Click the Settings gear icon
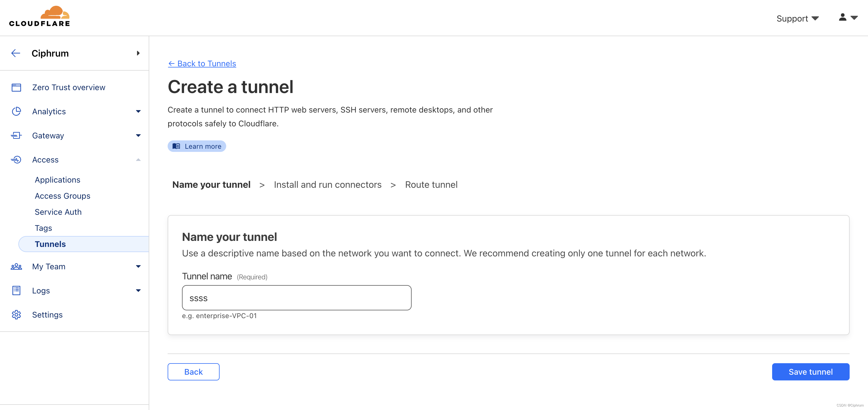Screen dimensions: 868x410 (x=16, y=315)
